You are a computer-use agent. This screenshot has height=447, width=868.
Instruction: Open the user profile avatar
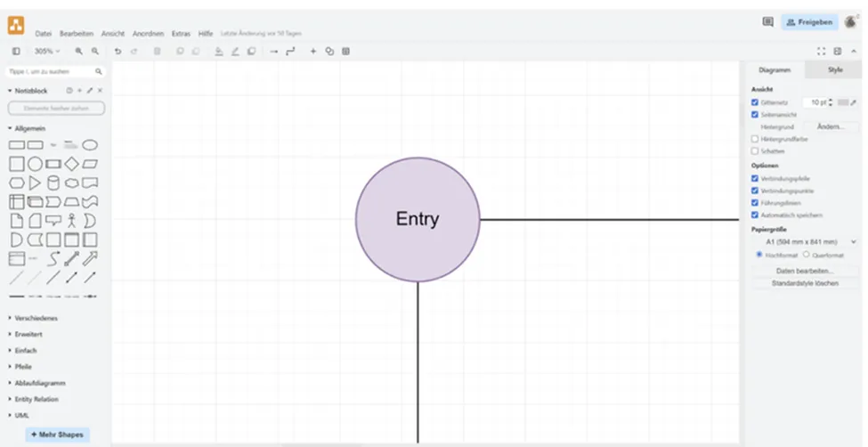click(x=850, y=22)
